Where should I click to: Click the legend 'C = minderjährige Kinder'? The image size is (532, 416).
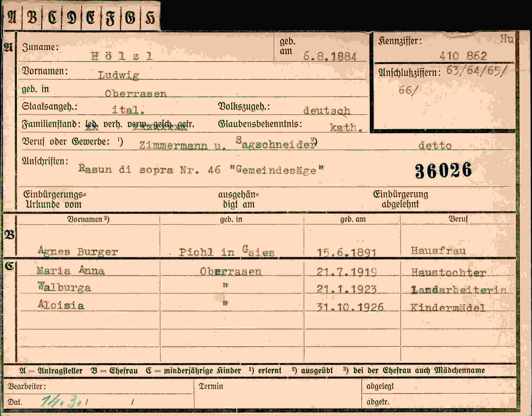coord(193,371)
